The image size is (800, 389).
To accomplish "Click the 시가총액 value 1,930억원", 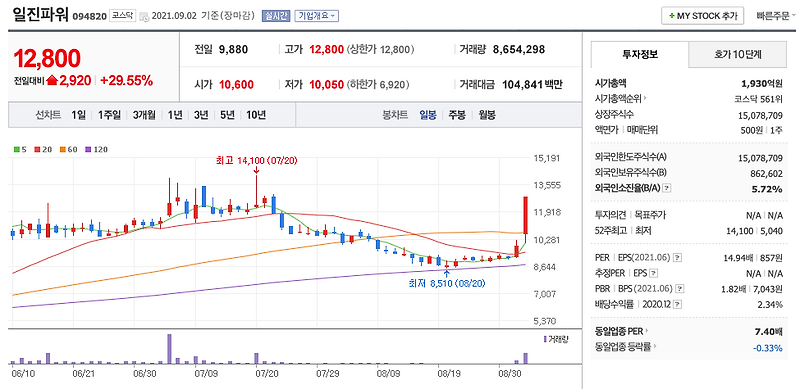I will pos(762,83).
